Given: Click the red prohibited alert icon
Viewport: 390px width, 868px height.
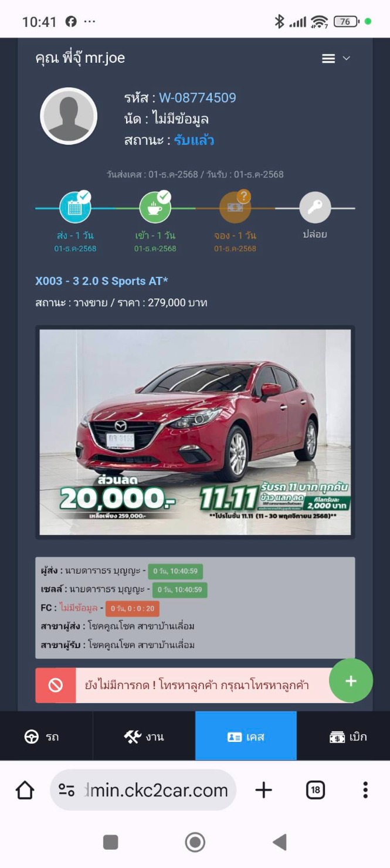Looking at the screenshot, I should point(56,685).
